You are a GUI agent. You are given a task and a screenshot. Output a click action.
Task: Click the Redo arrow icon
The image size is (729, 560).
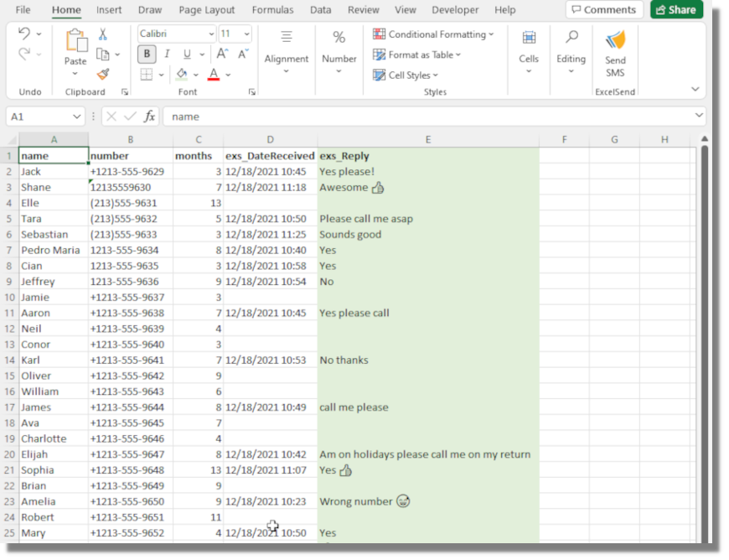23,54
